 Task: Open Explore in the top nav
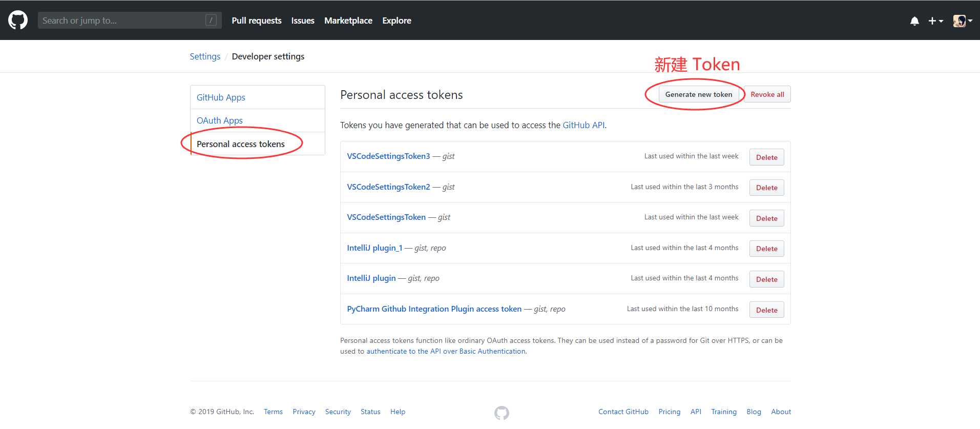pyautogui.click(x=397, y=21)
